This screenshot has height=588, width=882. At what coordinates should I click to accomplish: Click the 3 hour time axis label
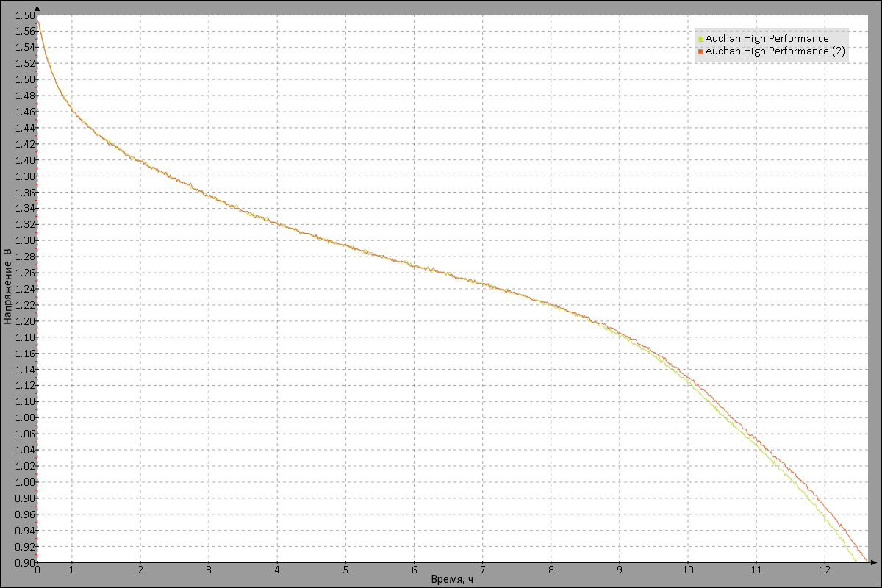(x=209, y=570)
